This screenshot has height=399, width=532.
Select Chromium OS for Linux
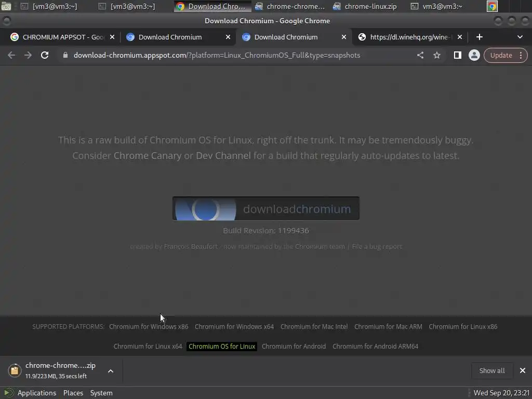coord(222,347)
